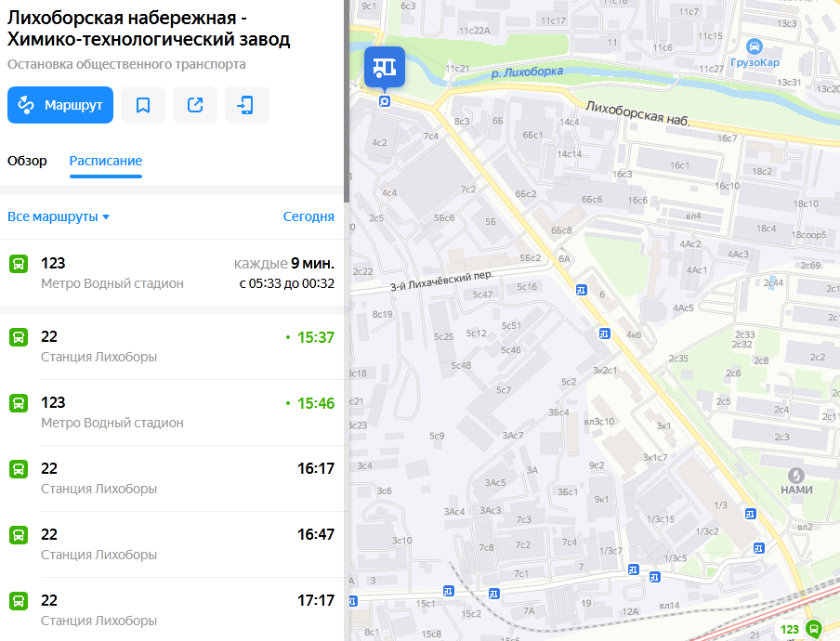This screenshot has width=840, height=641.
Task: Choose bus 123 arriving at 15:46
Action: click(173, 412)
